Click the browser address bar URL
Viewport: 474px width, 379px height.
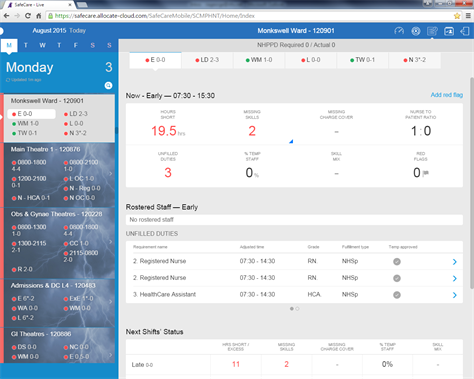[x=155, y=16]
